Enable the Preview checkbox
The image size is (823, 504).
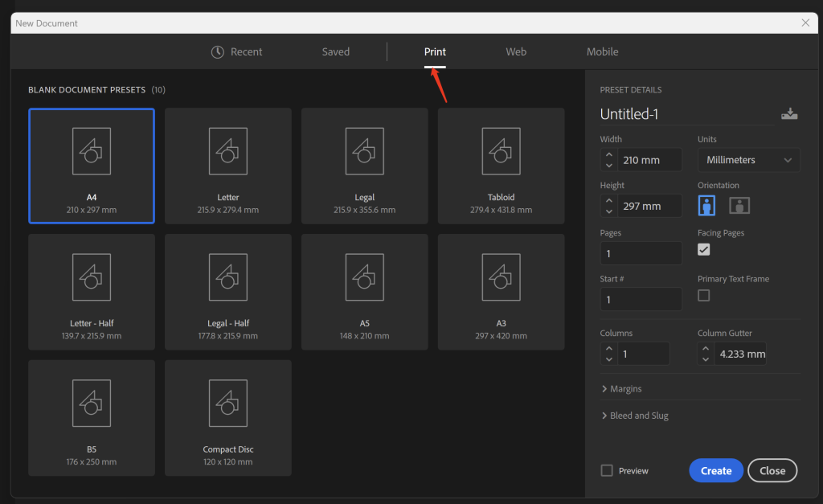click(x=607, y=471)
